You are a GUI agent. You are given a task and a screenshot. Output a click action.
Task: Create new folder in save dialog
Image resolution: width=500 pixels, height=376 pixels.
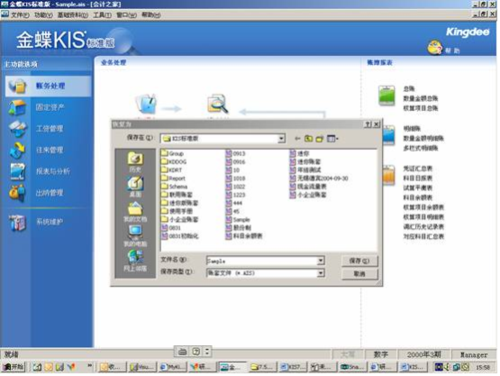pyautogui.click(x=320, y=139)
